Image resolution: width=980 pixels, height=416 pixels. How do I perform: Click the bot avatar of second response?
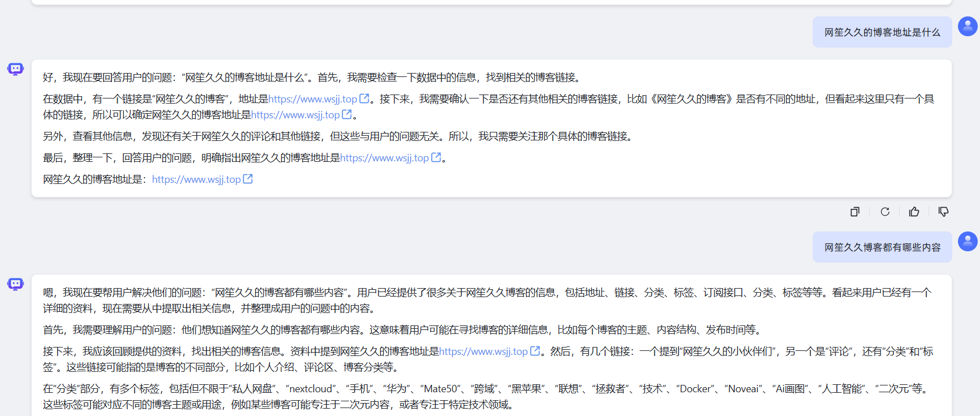[15, 284]
